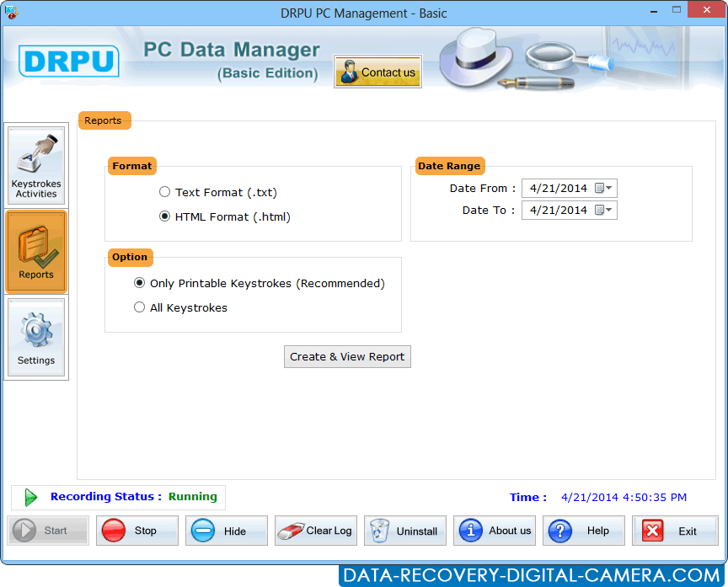The image size is (728, 587).
Task: Click the time value 4/21/2014 4:50:35 PM
Action: click(x=624, y=497)
